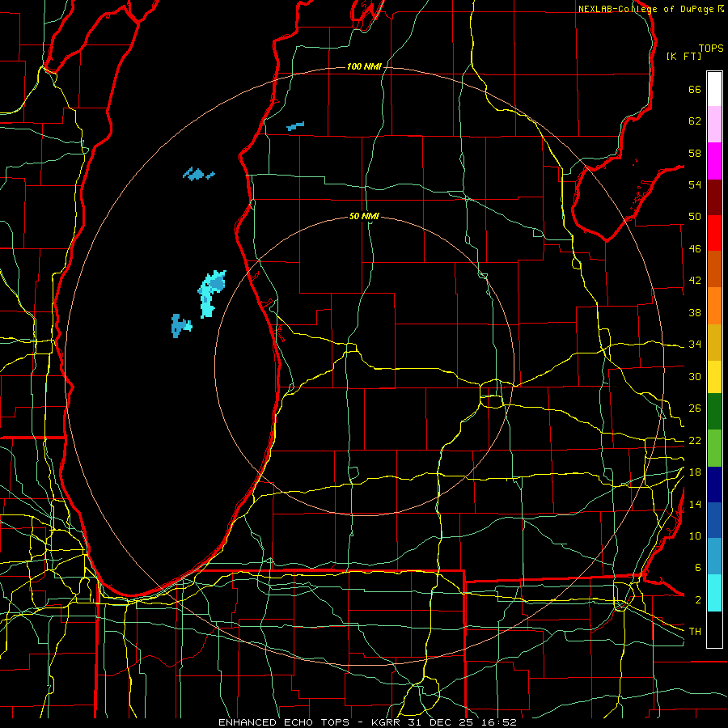Click the '50' legend value
This screenshot has height=728, width=728.
(695, 217)
